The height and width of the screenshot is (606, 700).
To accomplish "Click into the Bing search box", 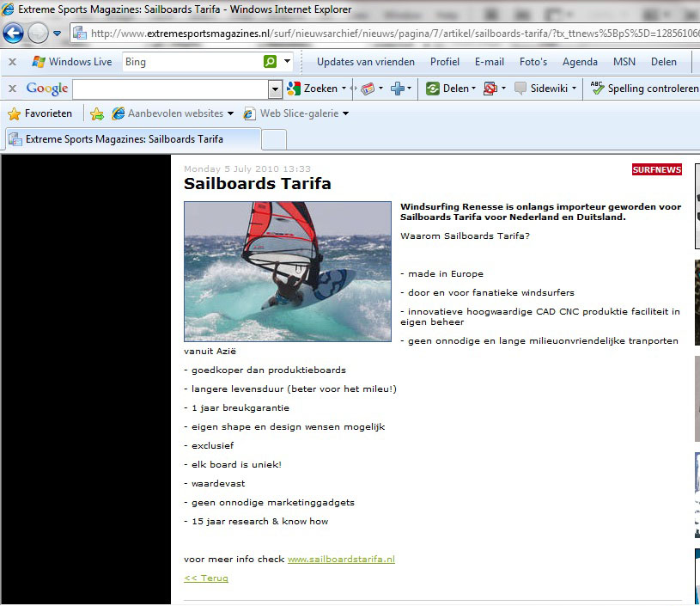I will (193, 62).
